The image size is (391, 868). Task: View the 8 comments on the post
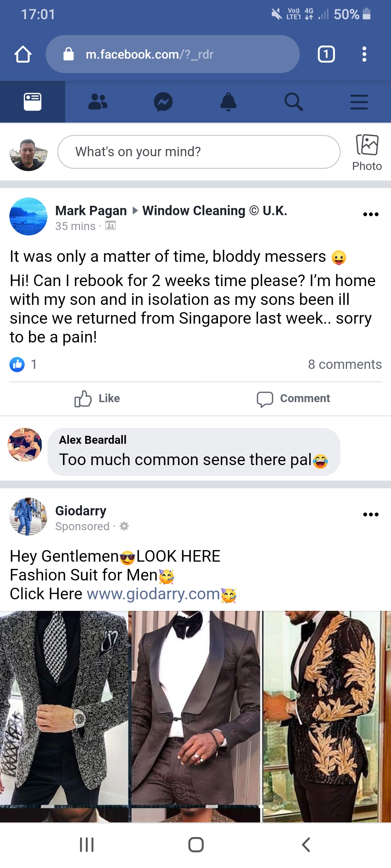coord(345,364)
